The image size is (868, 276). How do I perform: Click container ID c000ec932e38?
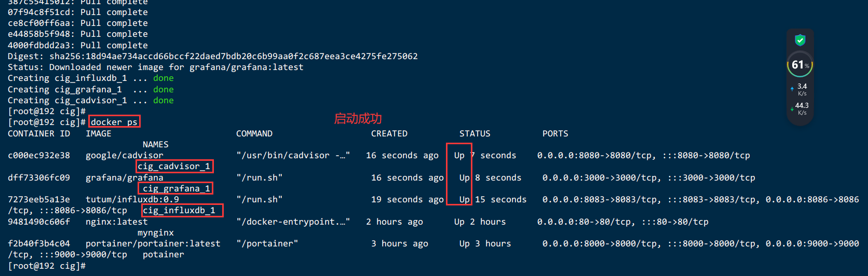[39, 156]
